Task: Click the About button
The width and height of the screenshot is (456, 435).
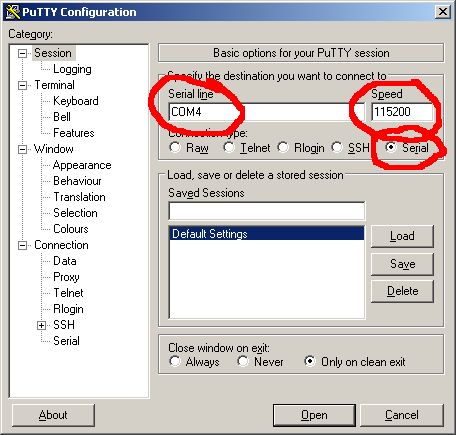Action: 53,415
